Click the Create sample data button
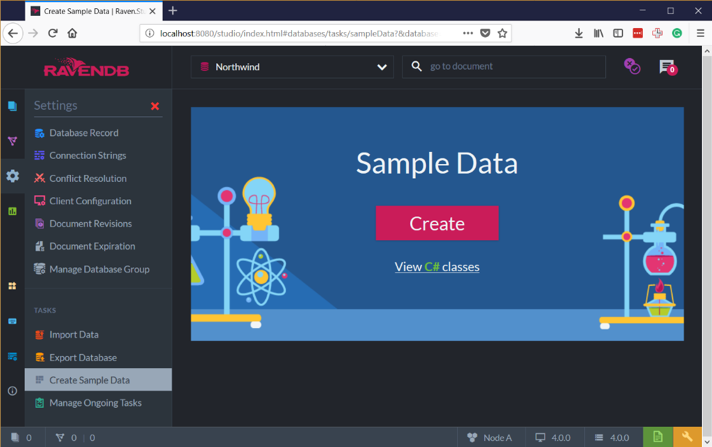Screen dimensions: 712x447 click(437, 223)
